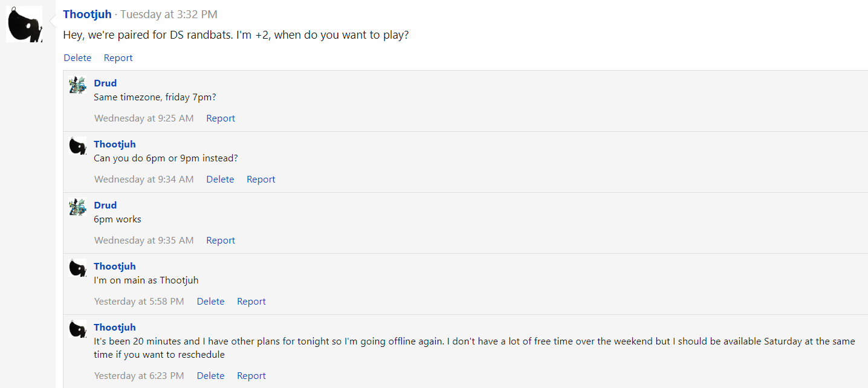Click Thootjuh's avatar beside '6pm or 9pm' comment
Viewport: 868px width, 388px height.
(77, 146)
